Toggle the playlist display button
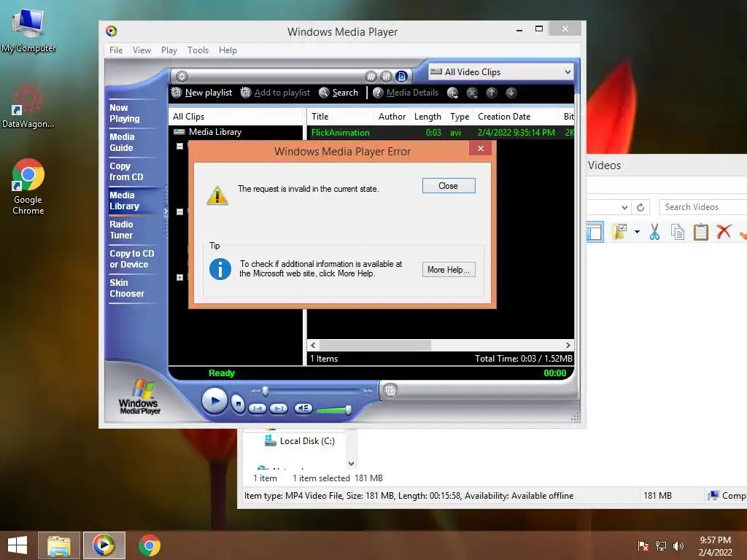This screenshot has height=560, width=747. click(402, 76)
